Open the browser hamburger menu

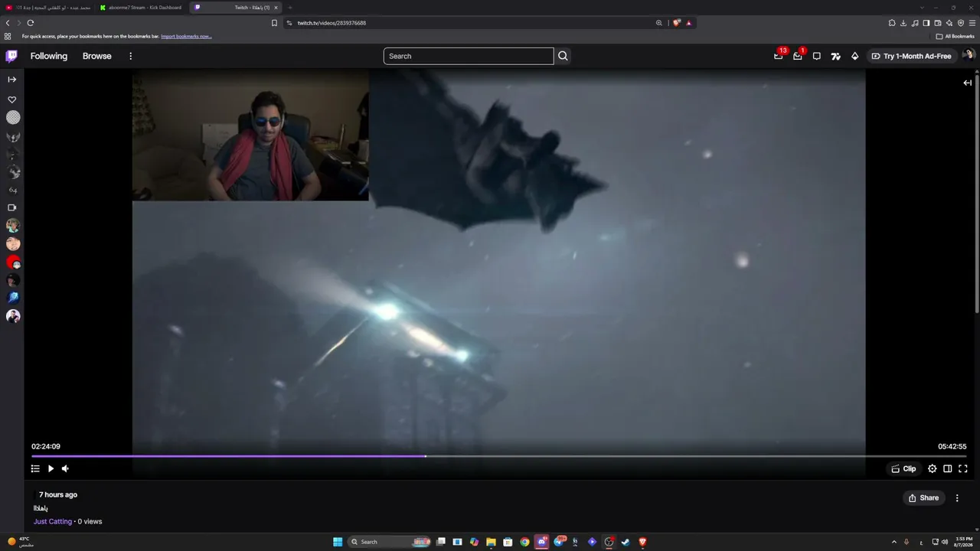pyautogui.click(x=972, y=23)
